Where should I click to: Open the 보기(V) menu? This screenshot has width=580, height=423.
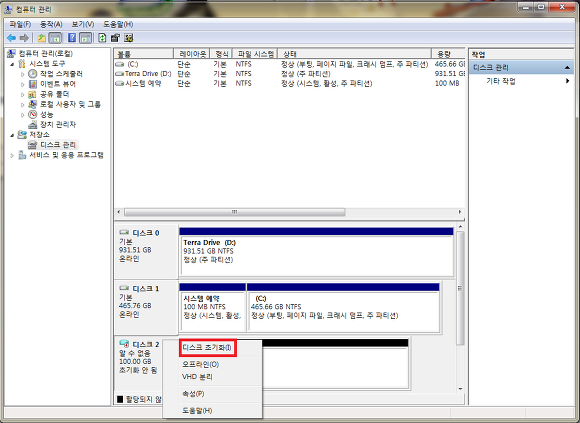[82, 24]
